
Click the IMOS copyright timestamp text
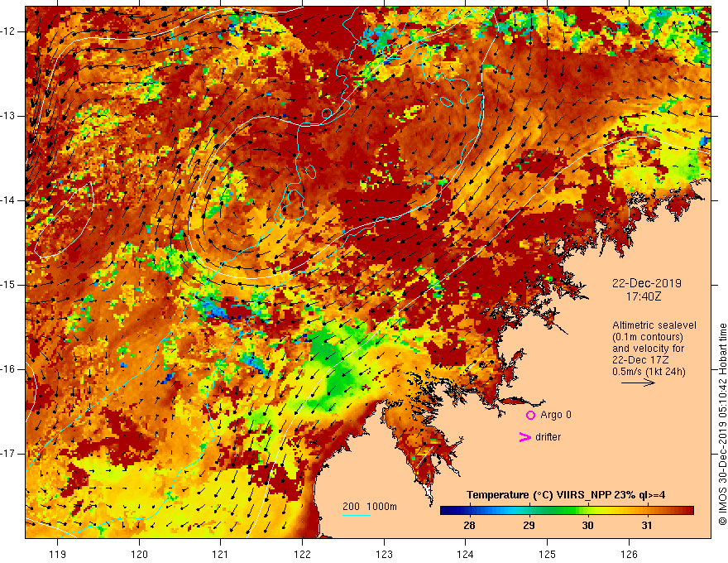(722, 425)
